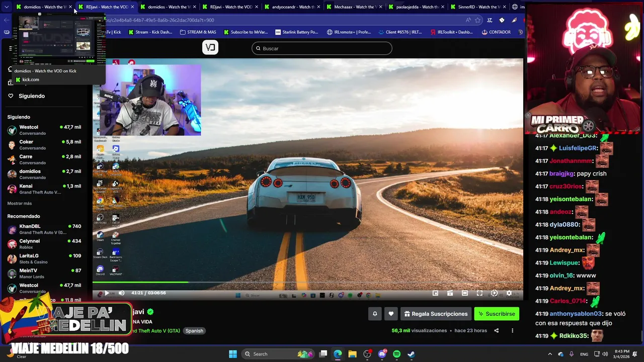This screenshot has height=362, width=644.
Task: Open File Explorer from taskbar
Action: (352, 354)
